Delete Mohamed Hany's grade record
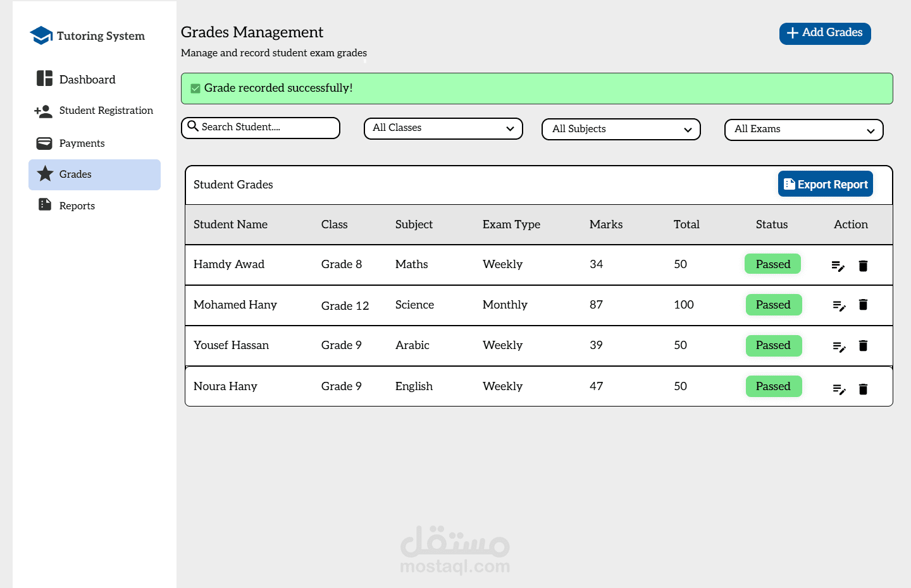The width and height of the screenshot is (911, 588). 863,305
